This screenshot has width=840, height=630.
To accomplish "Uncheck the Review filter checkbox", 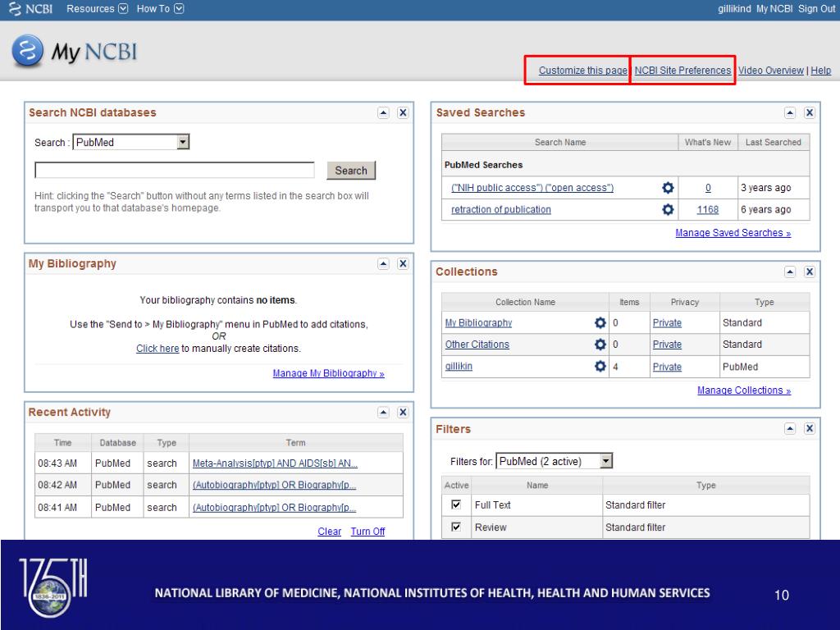I will point(456,527).
